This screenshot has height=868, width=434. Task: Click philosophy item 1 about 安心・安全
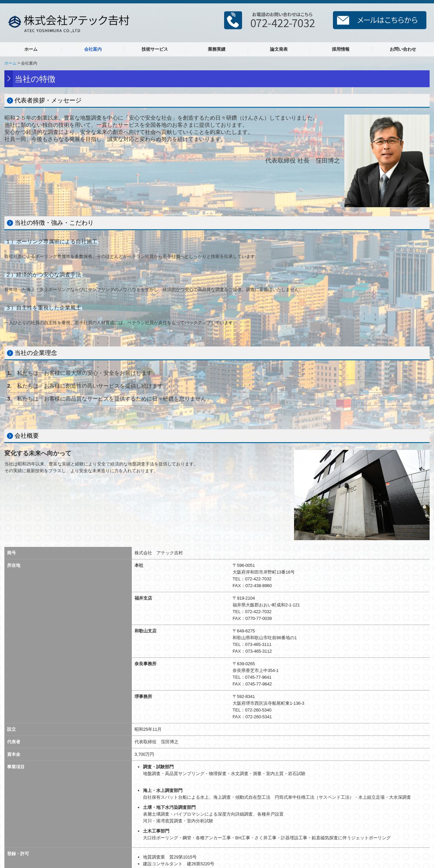pyautogui.click(x=87, y=373)
